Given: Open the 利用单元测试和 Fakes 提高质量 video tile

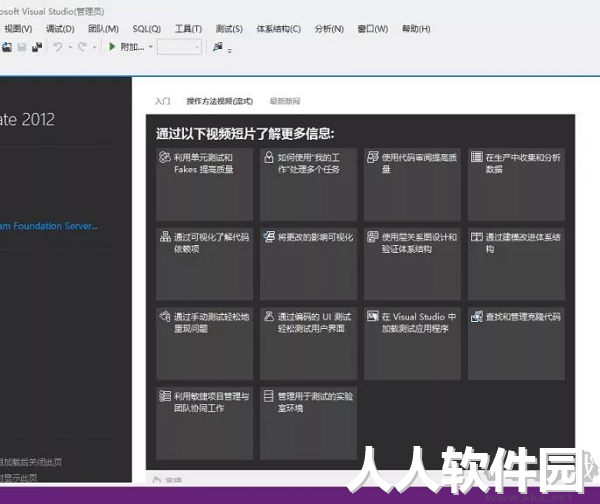Looking at the screenshot, I should pyautogui.click(x=204, y=184).
